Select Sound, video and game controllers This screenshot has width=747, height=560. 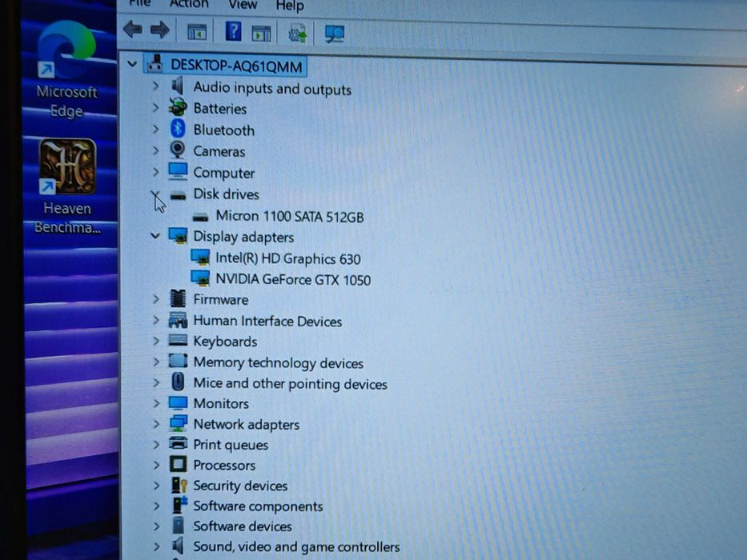pyautogui.click(x=296, y=546)
